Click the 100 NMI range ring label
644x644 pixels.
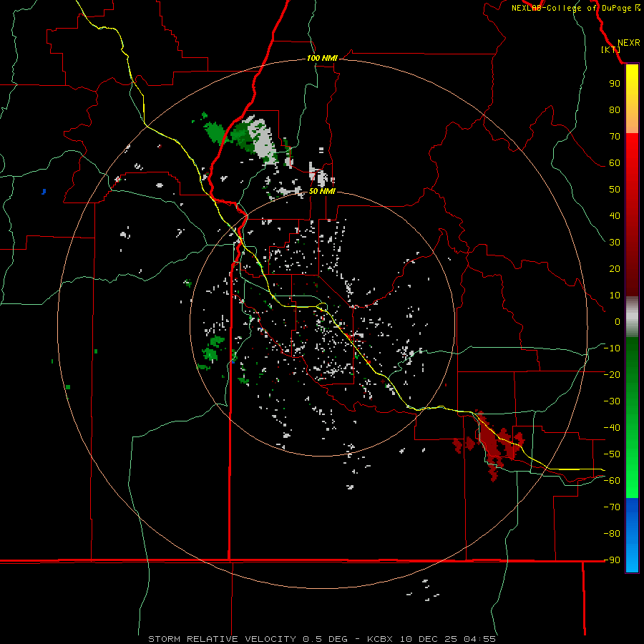(322, 58)
